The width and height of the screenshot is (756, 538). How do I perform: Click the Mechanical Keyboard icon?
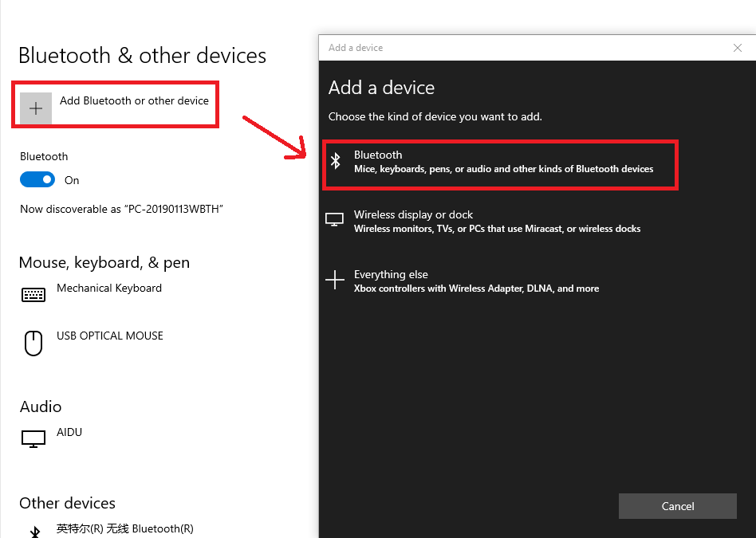[x=33, y=294]
